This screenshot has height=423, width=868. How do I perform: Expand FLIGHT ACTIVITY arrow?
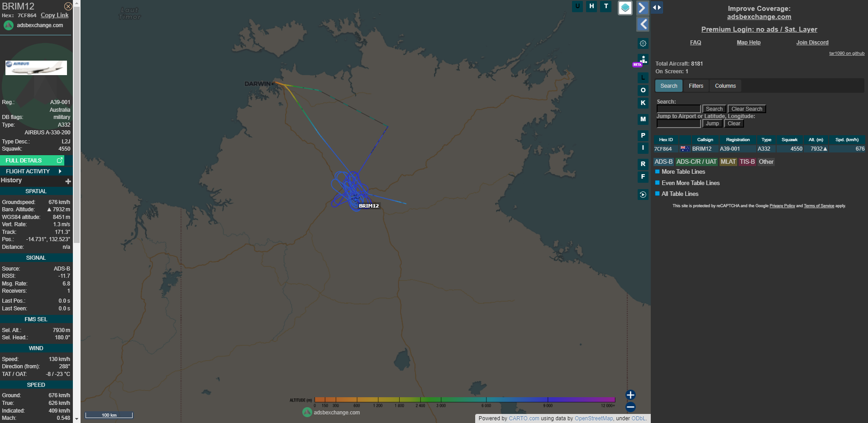coord(60,171)
